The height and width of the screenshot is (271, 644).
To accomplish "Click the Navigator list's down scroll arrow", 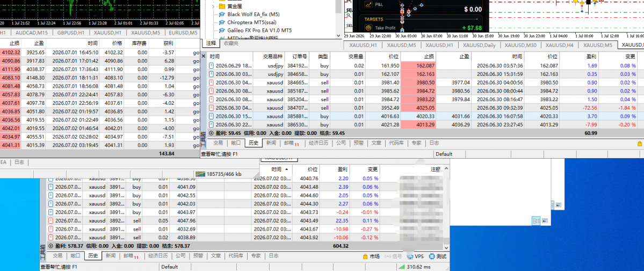I will pos(338,35).
